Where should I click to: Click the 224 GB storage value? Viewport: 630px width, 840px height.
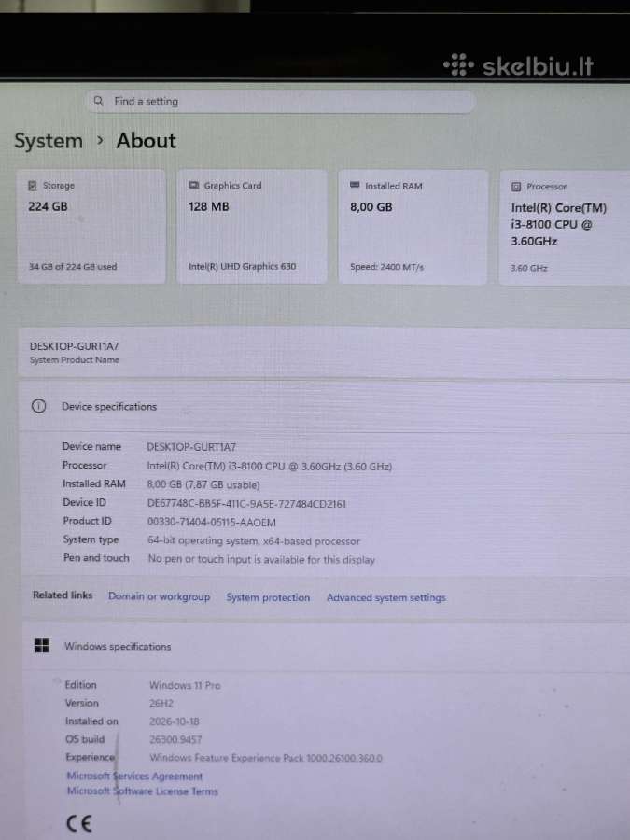(x=48, y=206)
